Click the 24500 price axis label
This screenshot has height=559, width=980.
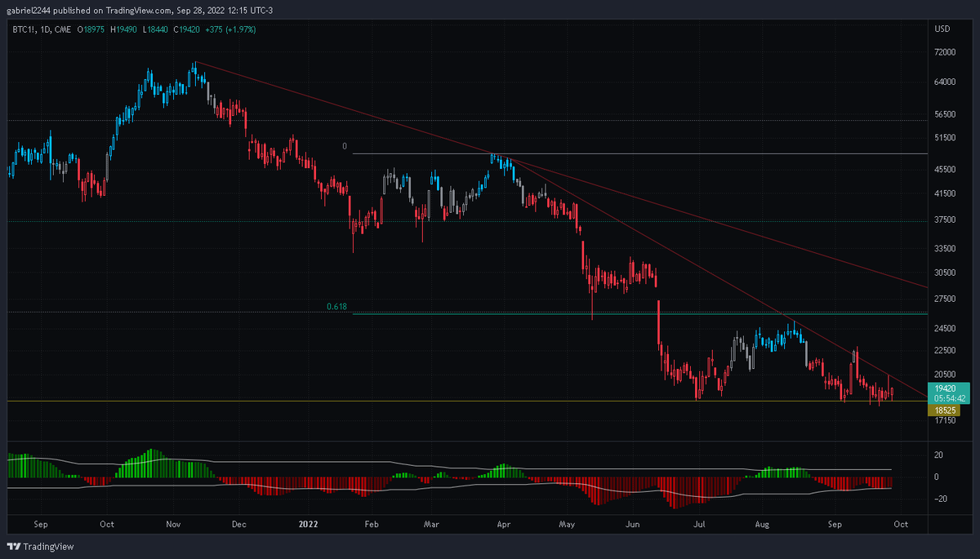[x=945, y=329]
